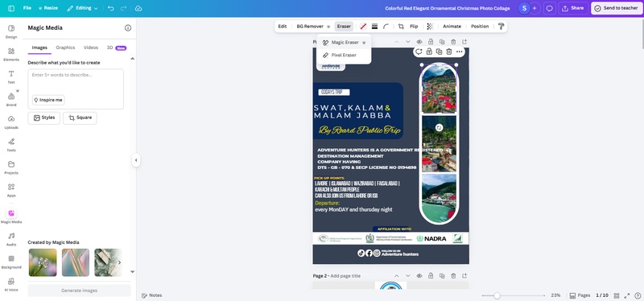Hide Page 1 with eye icon
644x301 pixels.
pyautogui.click(x=419, y=42)
